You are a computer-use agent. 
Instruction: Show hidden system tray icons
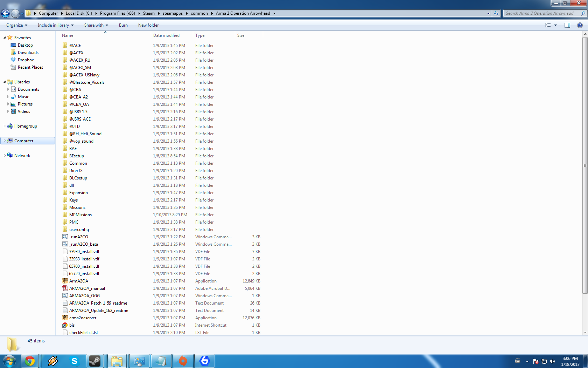(x=527, y=361)
